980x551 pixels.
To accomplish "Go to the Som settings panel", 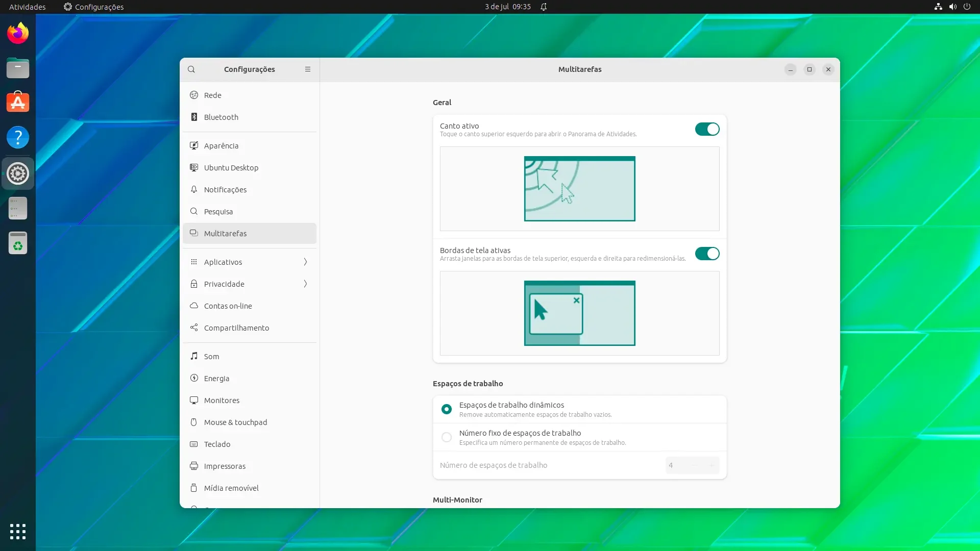I will (250, 356).
